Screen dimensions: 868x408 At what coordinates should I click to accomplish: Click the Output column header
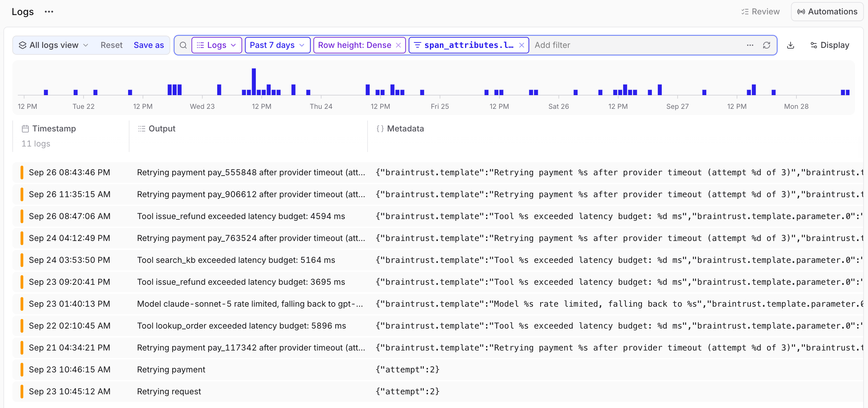point(157,129)
